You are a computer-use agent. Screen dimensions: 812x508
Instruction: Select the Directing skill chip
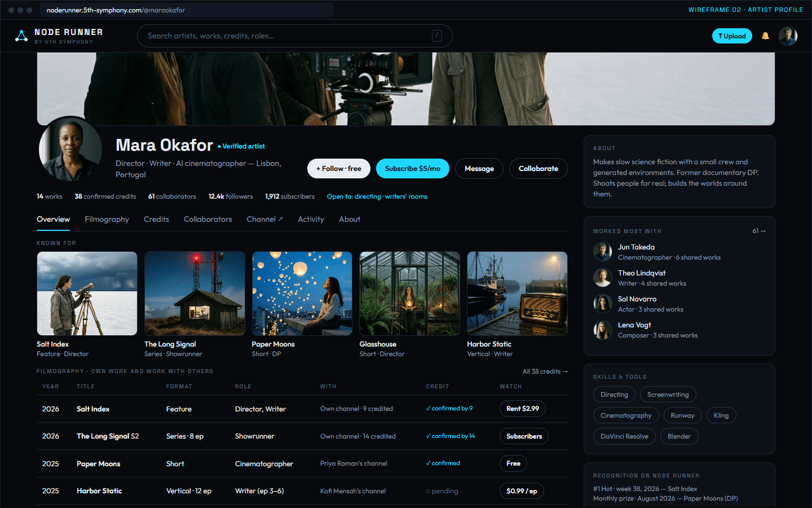tap(614, 395)
